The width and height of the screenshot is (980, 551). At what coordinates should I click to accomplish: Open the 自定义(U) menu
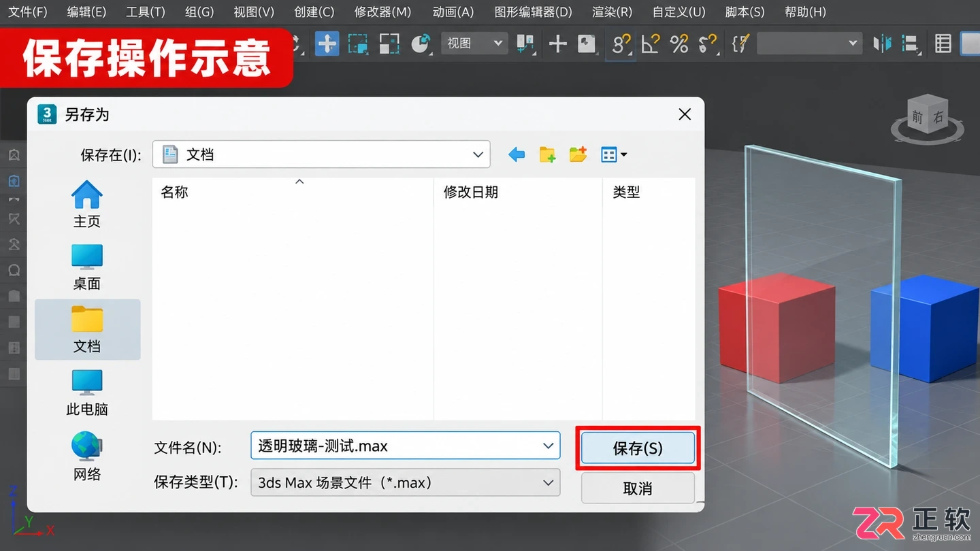tap(679, 12)
